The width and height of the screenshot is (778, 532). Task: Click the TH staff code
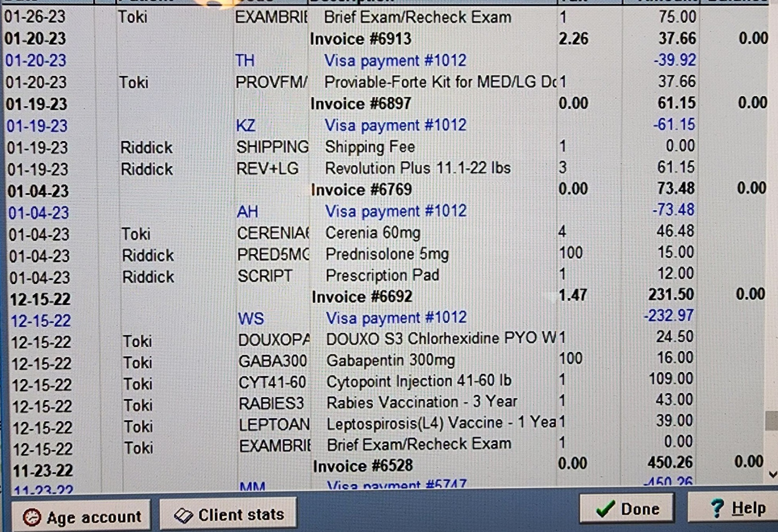point(245,61)
